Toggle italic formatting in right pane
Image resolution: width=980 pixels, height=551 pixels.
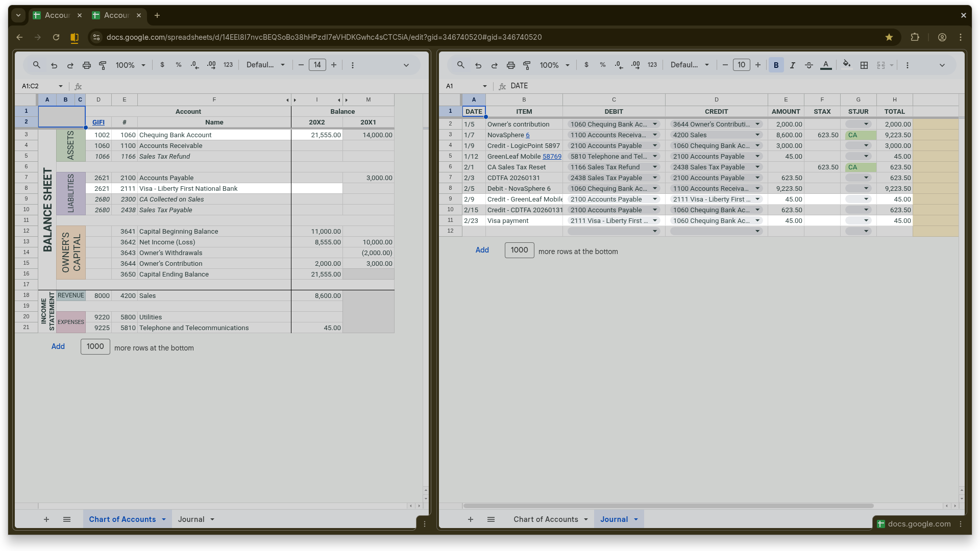pos(792,65)
